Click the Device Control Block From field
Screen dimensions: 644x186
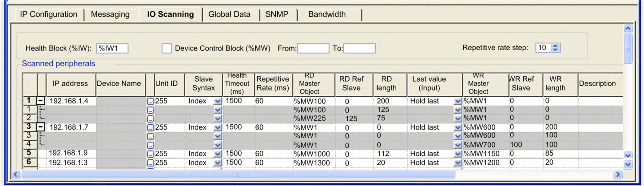point(313,48)
